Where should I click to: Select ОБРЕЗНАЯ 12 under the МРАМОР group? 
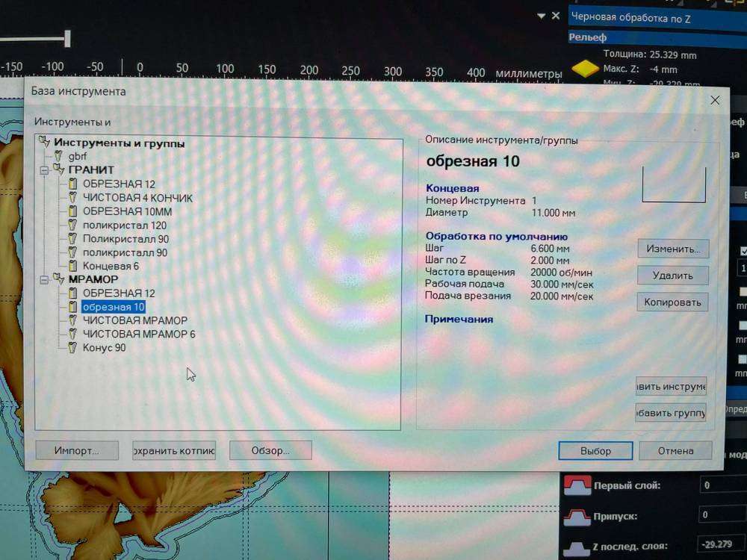118,293
